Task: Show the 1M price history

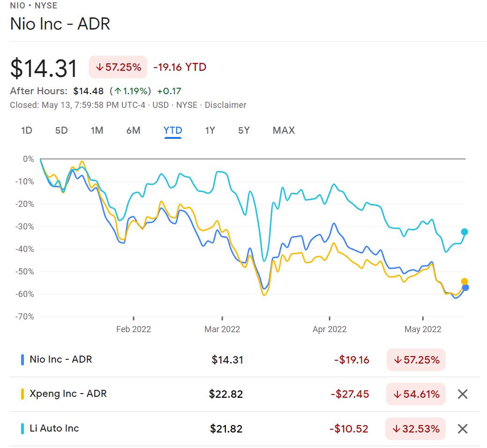Action: [97, 130]
